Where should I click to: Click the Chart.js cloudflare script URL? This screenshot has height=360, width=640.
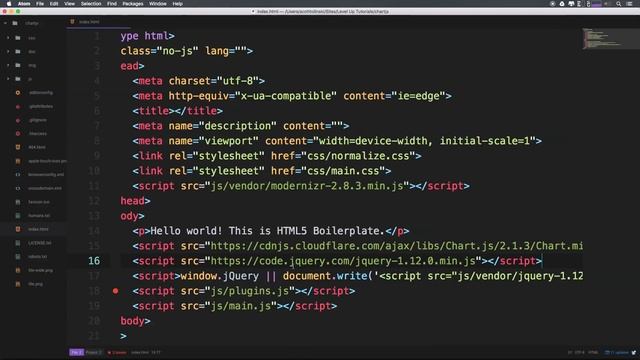coord(397,246)
